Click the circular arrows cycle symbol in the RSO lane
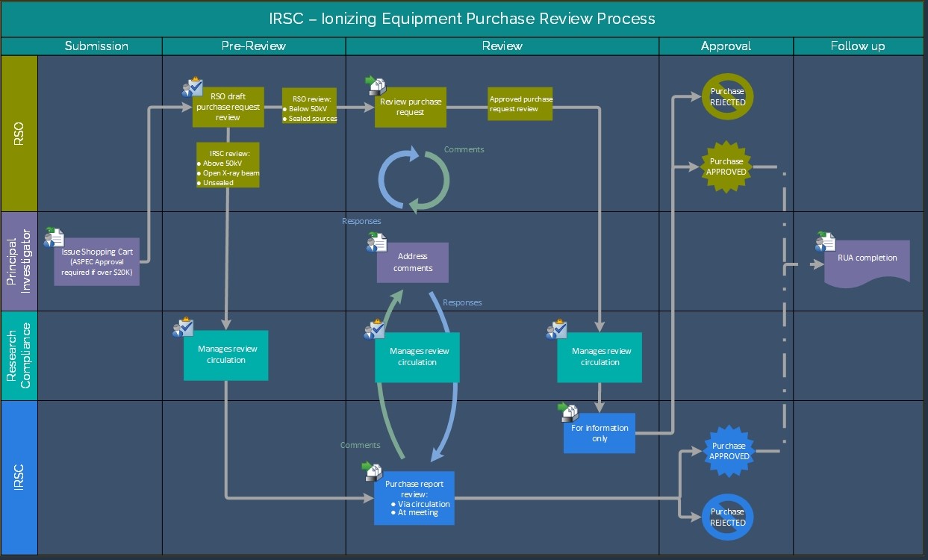The height and width of the screenshot is (560, 928). click(x=414, y=179)
